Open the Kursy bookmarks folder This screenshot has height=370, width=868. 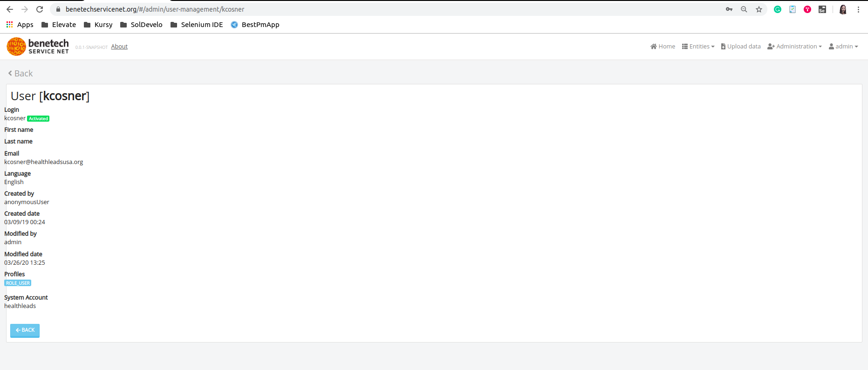[98, 25]
